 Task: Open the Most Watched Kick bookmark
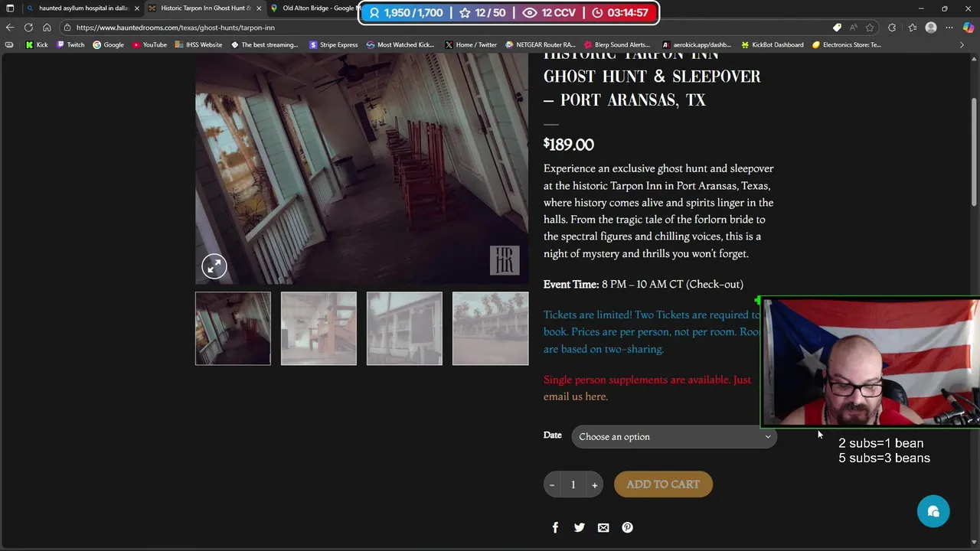[x=400, y=45]
